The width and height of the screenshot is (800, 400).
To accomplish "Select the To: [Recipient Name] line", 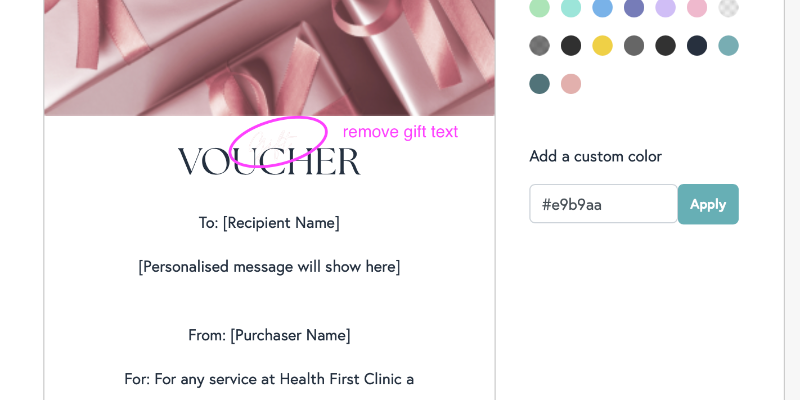I will [x=269, y=223].
